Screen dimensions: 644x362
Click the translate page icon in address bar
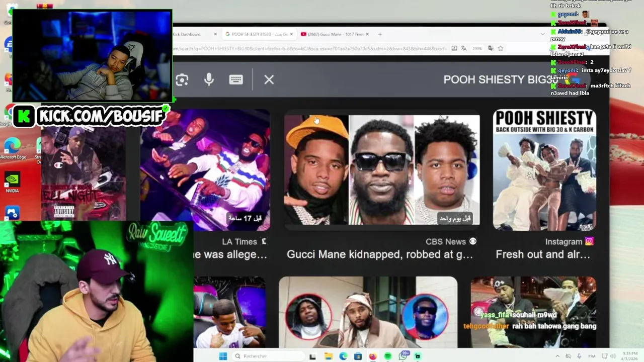coord(463,48)
